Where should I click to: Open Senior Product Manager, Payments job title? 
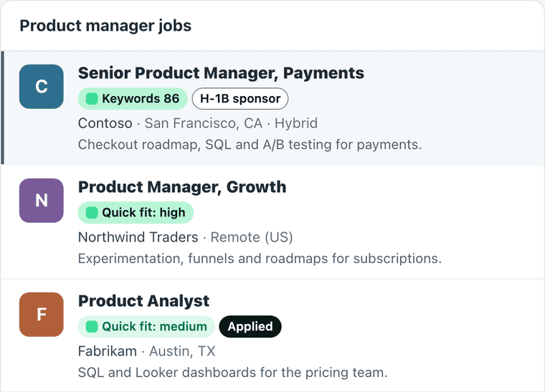pyautogui.click(x=221, y=73)
